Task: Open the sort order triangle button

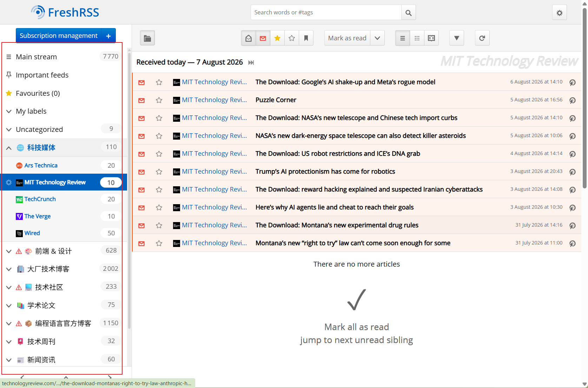Action: [456, 38]
